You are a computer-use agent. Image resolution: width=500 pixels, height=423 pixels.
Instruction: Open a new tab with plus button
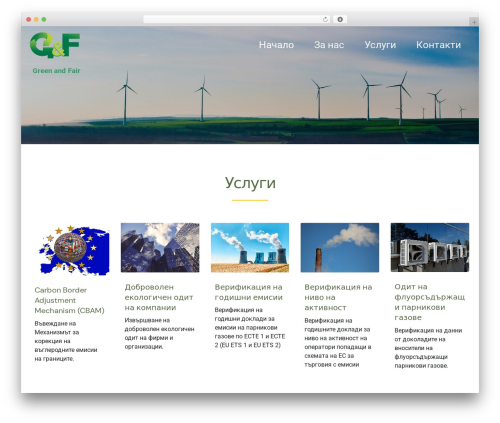pos(474,22)
